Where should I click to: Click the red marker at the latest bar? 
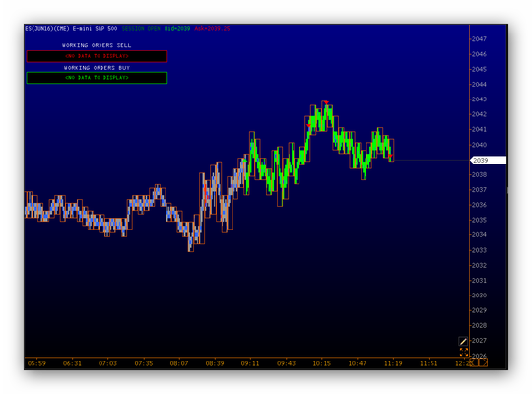coord(390,156)
